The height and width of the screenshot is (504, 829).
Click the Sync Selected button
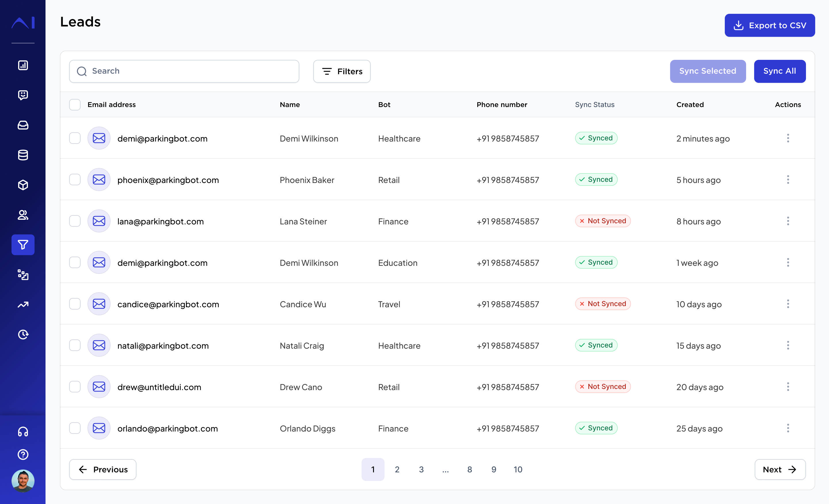pos(708,71)
